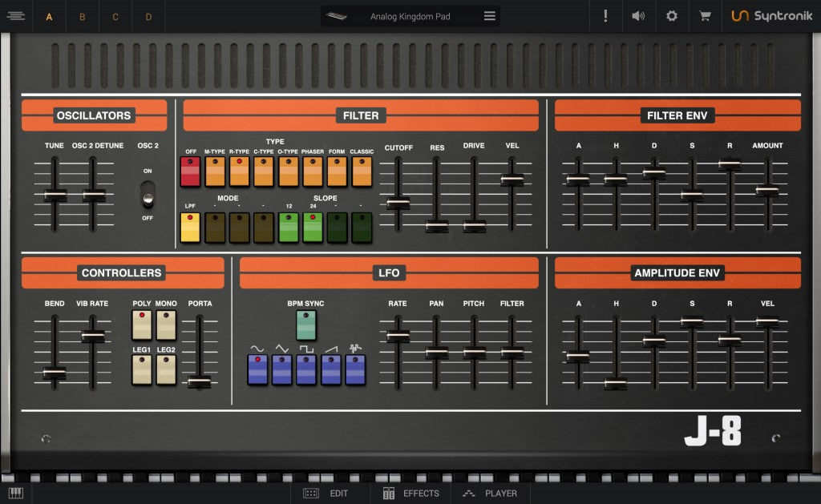Choose the square wave LFO shape
Image resolution: width=821 pixels, height=504 pixels.
coord(307,369)
